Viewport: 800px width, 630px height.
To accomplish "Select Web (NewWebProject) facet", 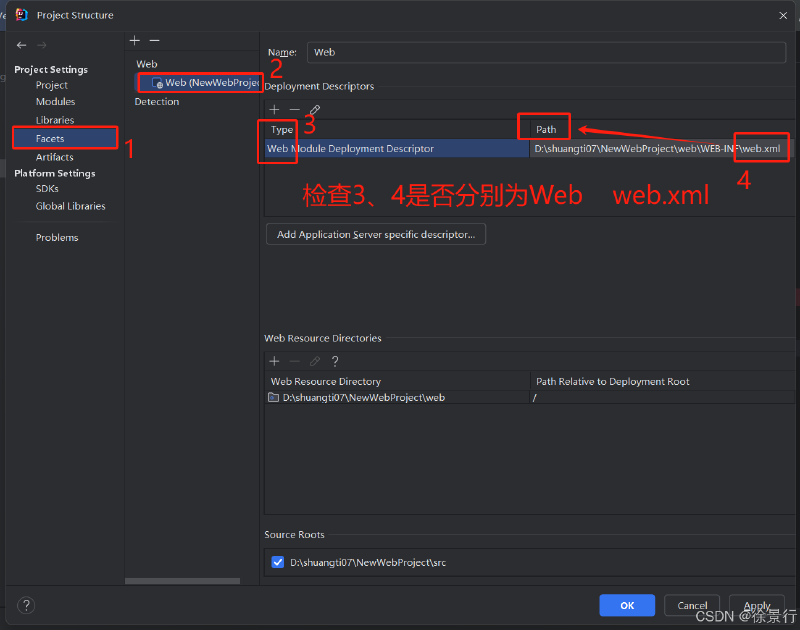I will click(199, 83).
